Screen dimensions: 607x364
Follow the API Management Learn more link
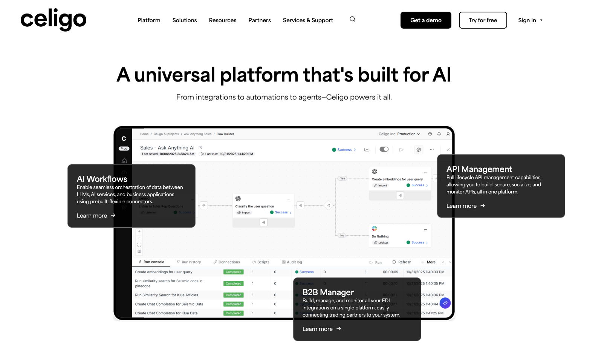(x=465, y=206)
